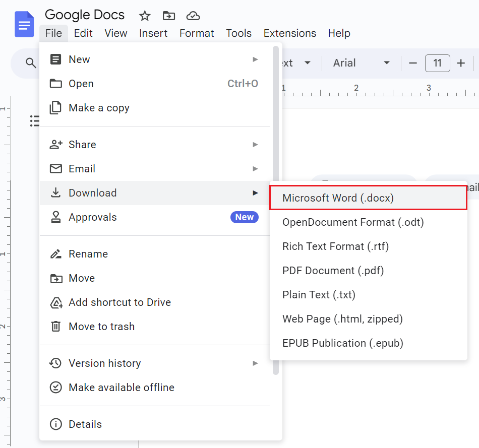This screenshot has width=479, height=448.
Task: Increase font size with plus button
Action: (461, 63)
